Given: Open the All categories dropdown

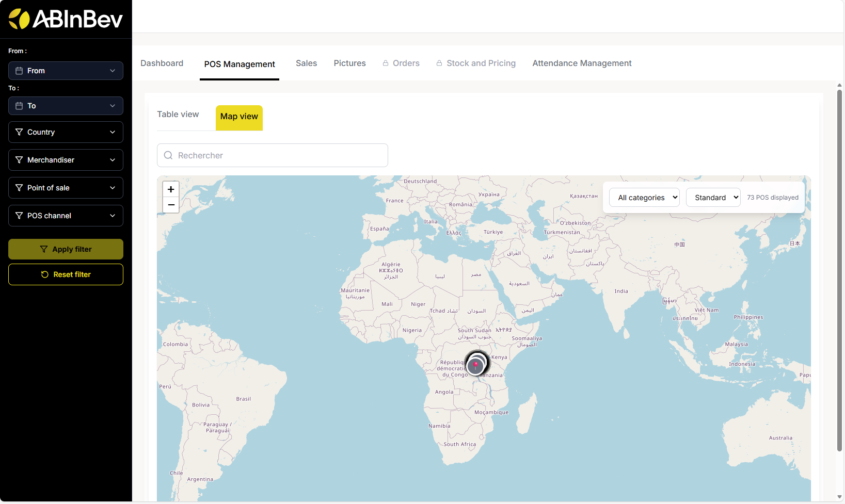Looking at the screenshot, I should coord(644,198).
